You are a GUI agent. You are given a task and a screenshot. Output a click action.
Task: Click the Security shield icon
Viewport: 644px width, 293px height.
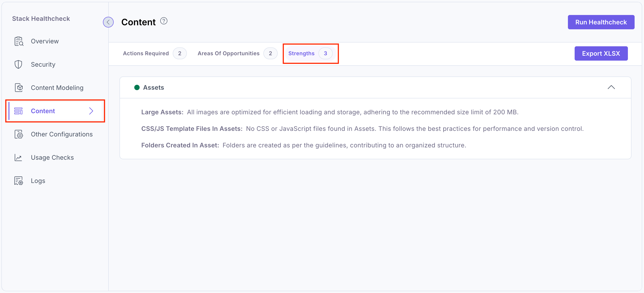[x=19, y=64]
